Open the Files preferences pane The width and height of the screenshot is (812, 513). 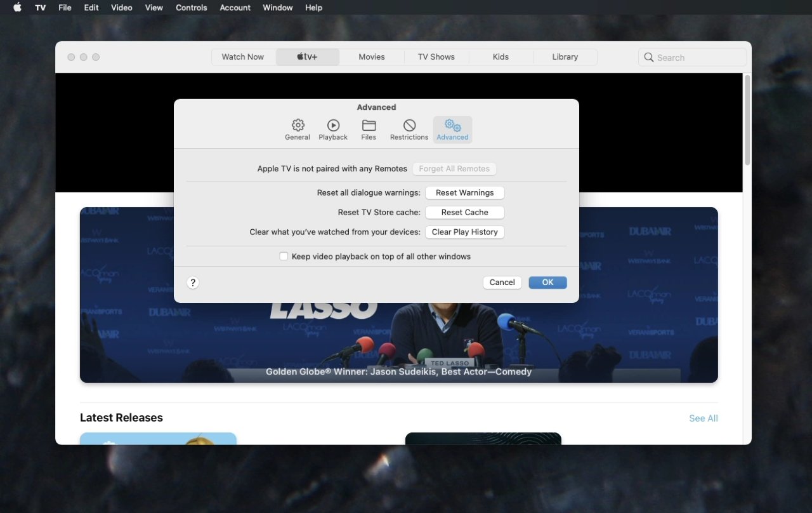tap(369, 130)
